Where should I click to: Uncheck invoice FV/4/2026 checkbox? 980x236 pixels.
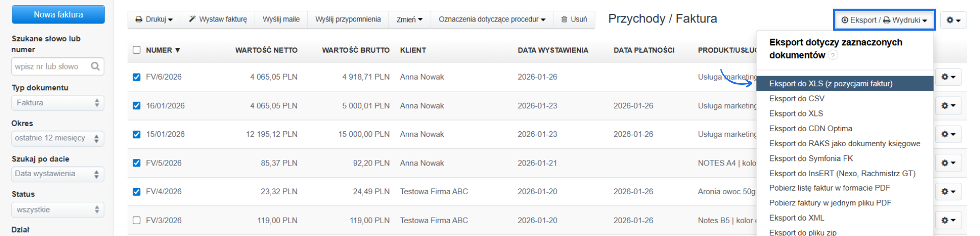136,192
